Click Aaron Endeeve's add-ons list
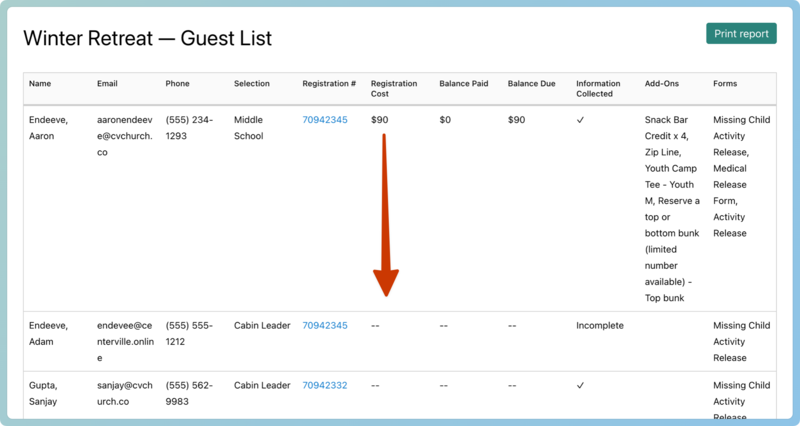 [x=672, y=209]
